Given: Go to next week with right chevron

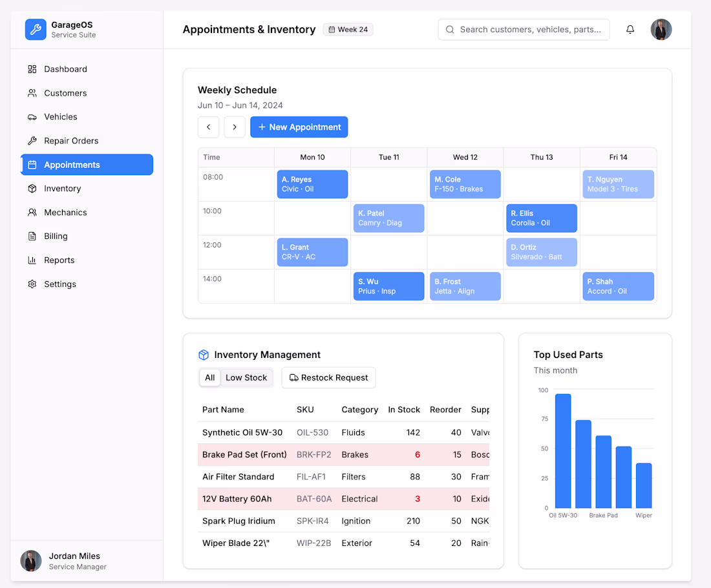Looking at the screenshot, I should click(235, 127).
